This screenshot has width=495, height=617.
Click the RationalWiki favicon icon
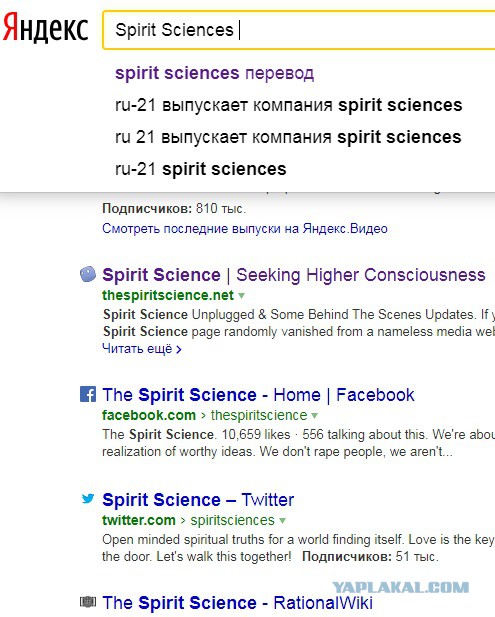pos(88,602)
